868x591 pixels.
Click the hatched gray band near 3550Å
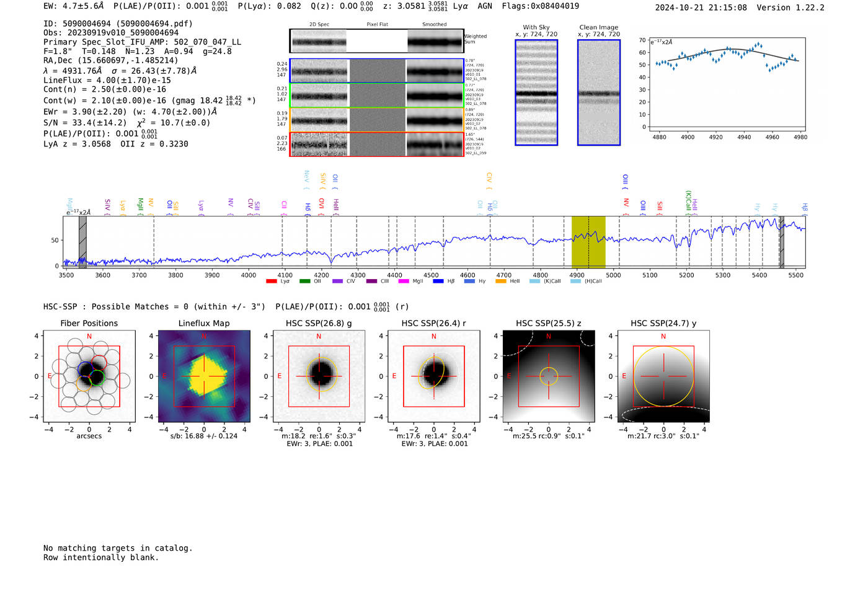point(82,242)
